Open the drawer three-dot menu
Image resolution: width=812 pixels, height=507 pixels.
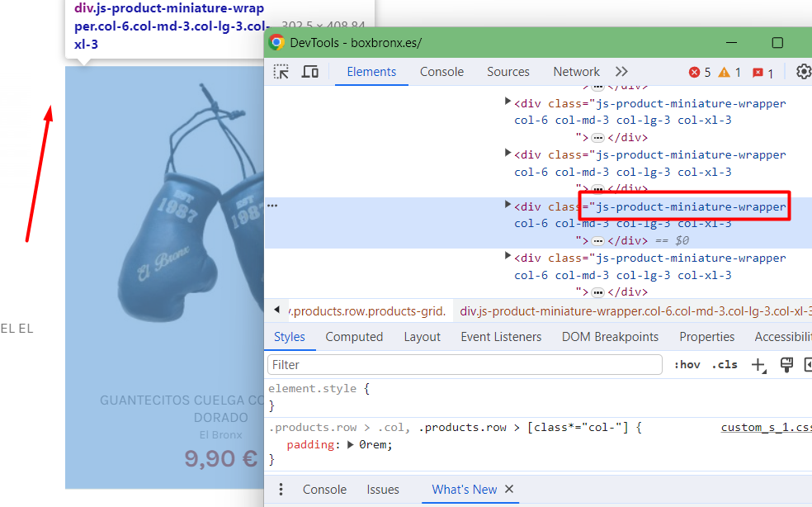click(281, 490)
